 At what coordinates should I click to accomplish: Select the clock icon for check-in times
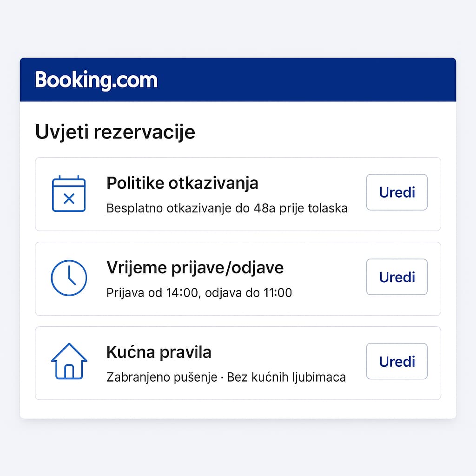coord(69,278)
